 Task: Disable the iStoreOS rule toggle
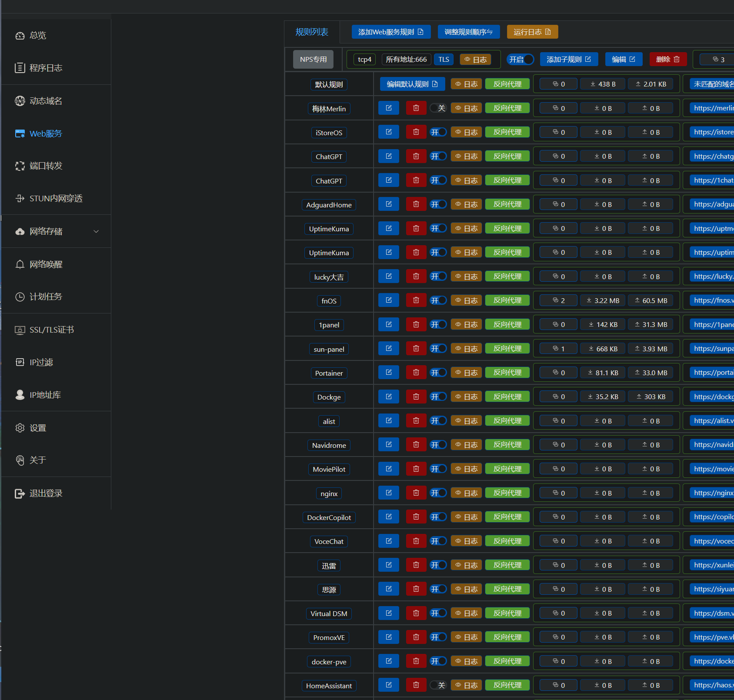tap(438, 132)
